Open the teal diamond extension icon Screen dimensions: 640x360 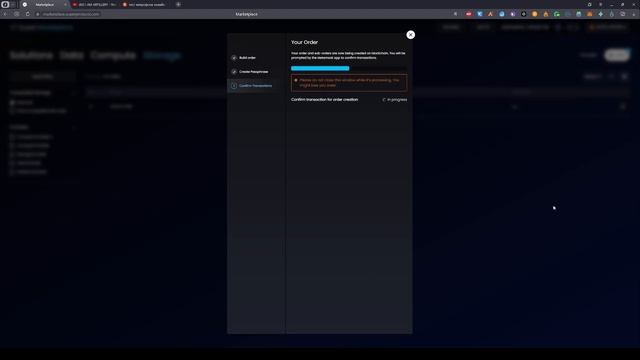pyautogui.click(x=601, y=14)
